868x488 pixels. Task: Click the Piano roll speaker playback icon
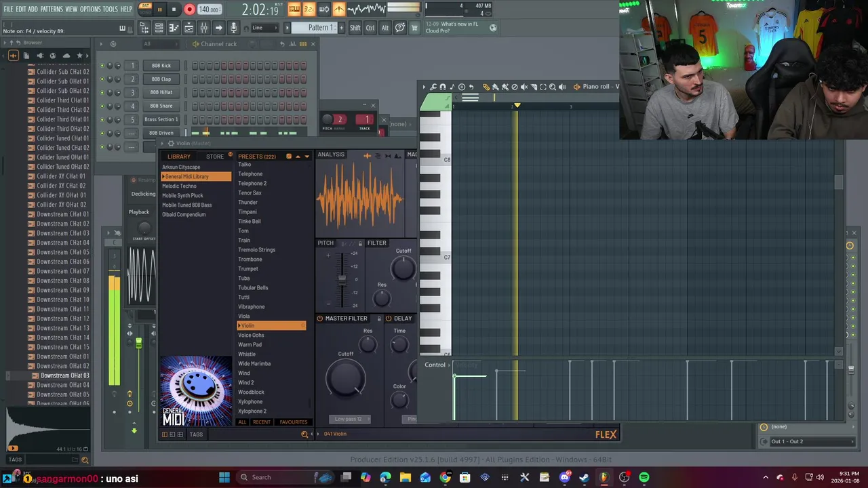562,87
